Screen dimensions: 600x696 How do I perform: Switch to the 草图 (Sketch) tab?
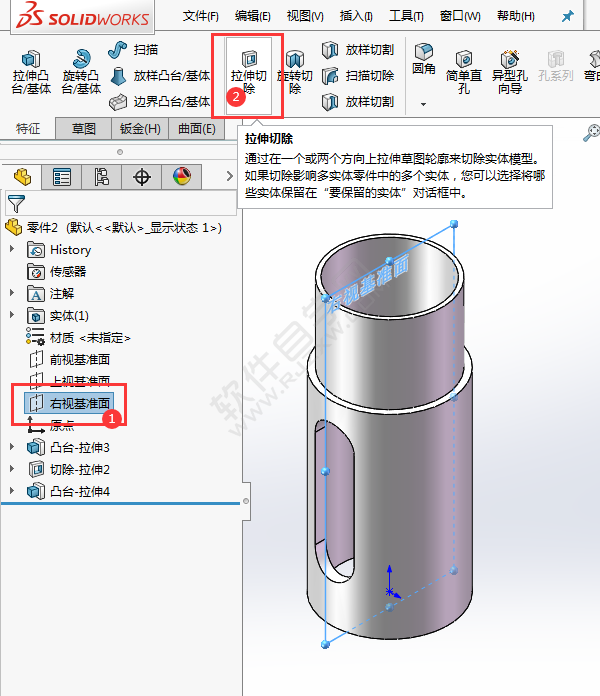click(83, 129)
